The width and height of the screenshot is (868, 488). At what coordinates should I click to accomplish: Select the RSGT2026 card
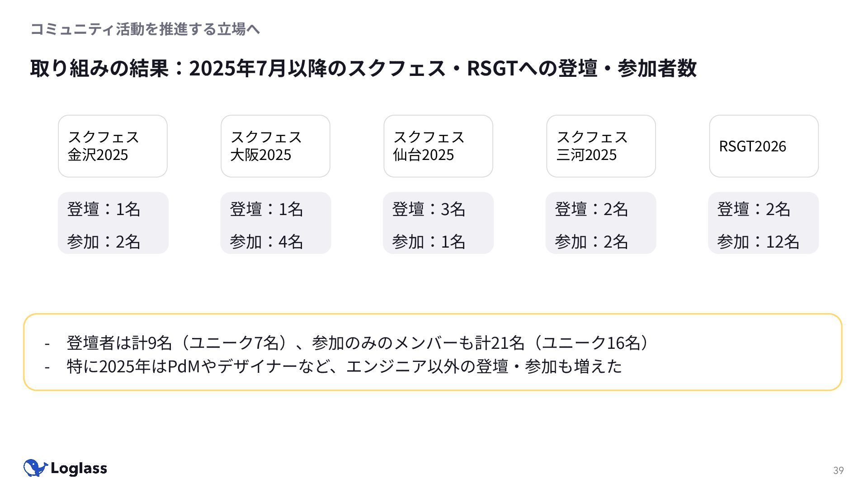(x=764, y=146)
